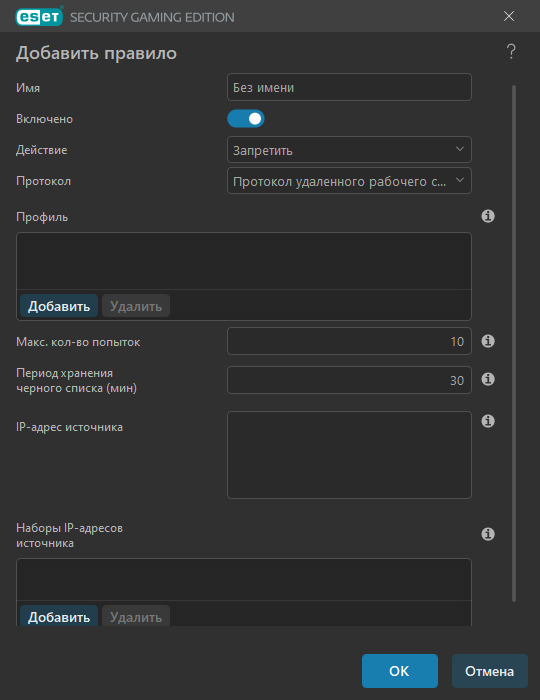
Task: Click the help question mark icon
Action: pos(511,52)
